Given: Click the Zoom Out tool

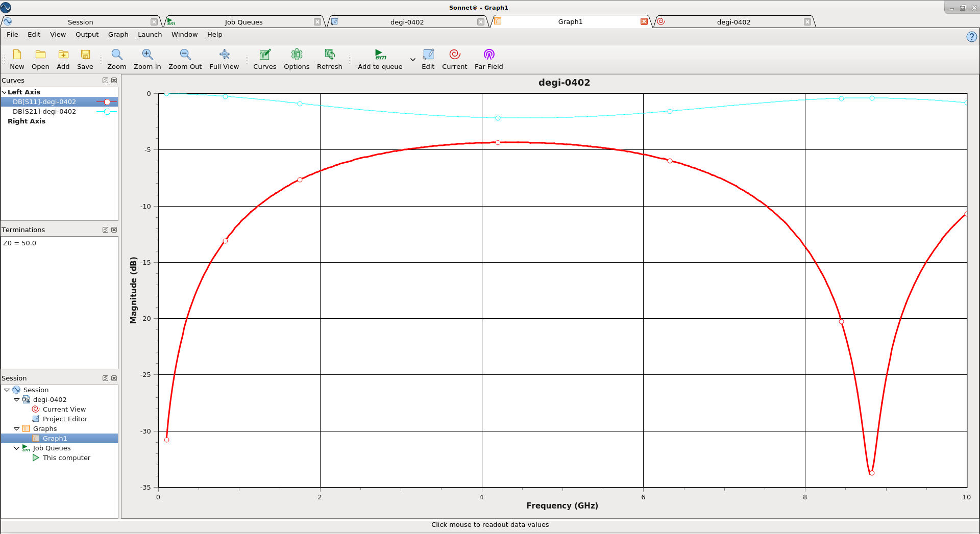Looking at the screenshot, I should click(185, 59).
